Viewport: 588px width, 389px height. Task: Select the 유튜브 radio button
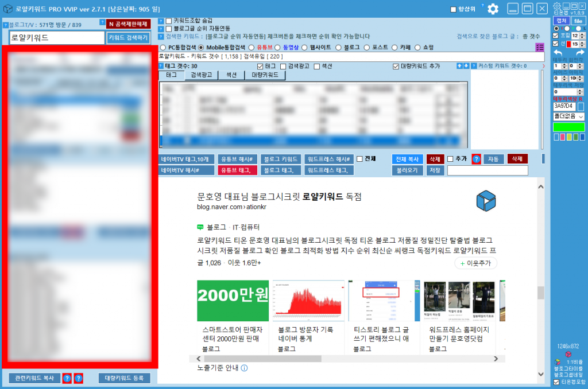click(252, 48)
